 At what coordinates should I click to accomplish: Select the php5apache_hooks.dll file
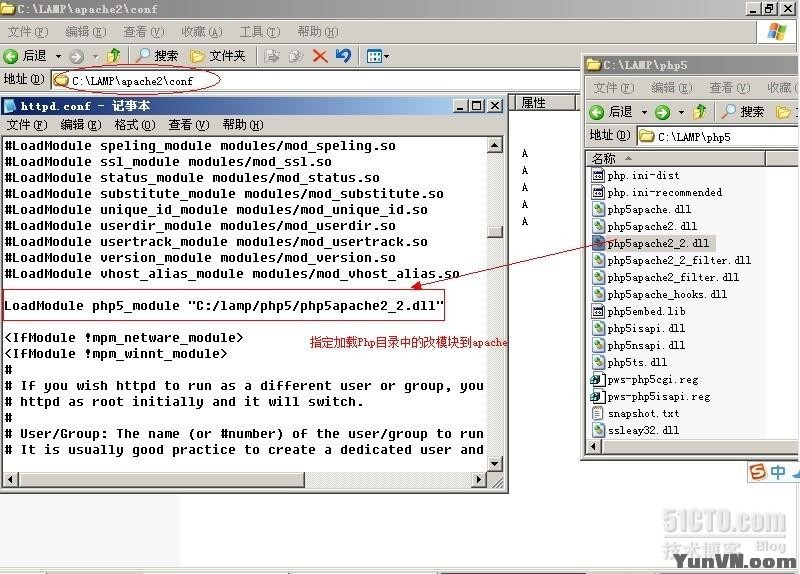click(659, 294)
